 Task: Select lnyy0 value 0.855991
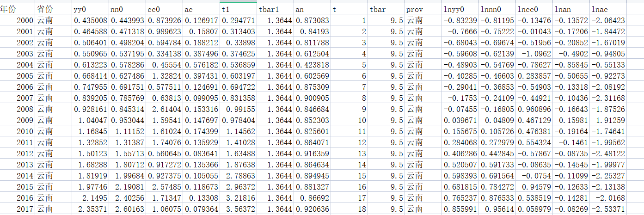coord(460,209)
